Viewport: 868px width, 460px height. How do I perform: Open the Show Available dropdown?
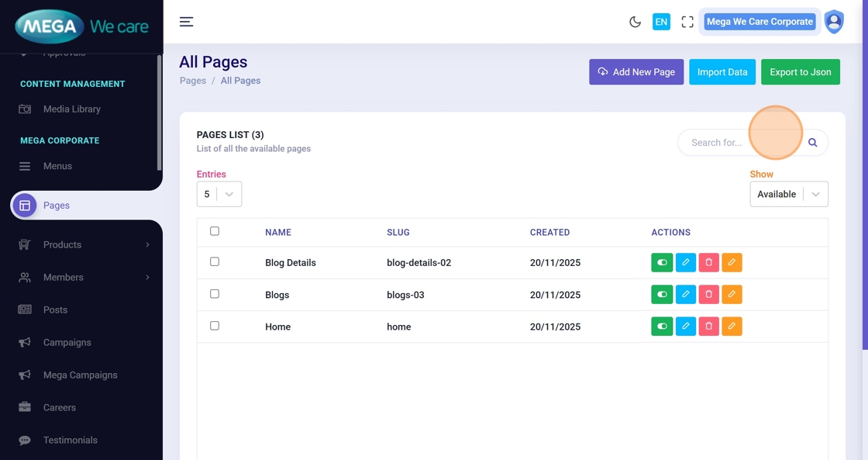(x=788, y=194)
